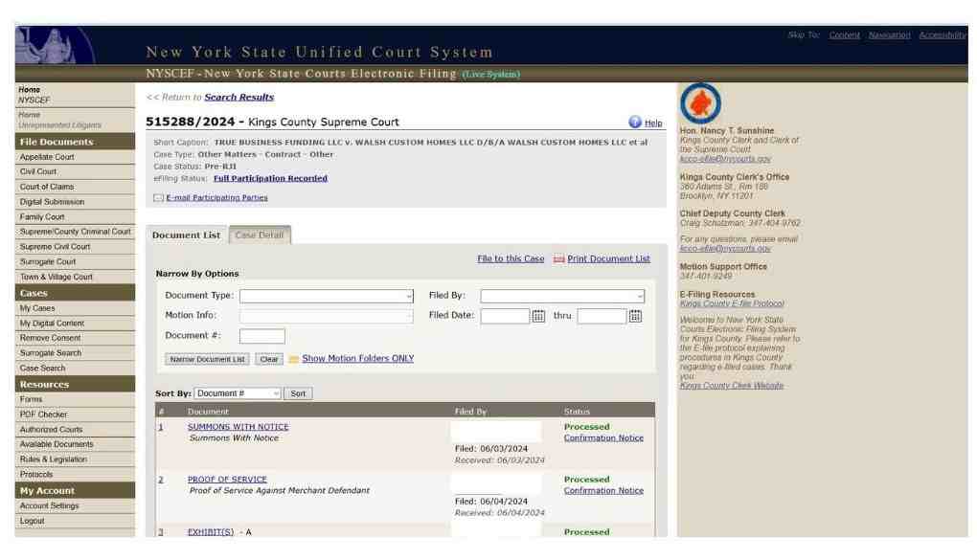Image resolution: width=977 pixels, height=560 pixels.
Task: Open Case Search in the sidebar
Action: click(x=42, y=369)
